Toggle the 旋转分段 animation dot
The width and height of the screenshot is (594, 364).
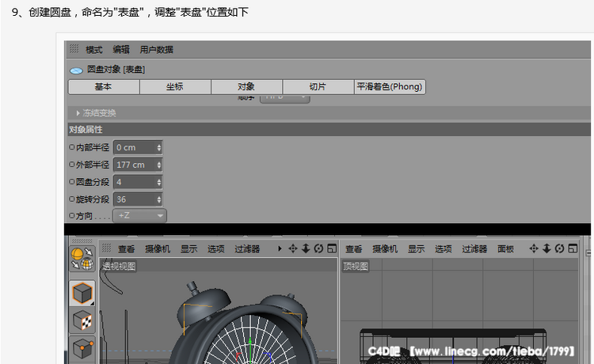71,199
